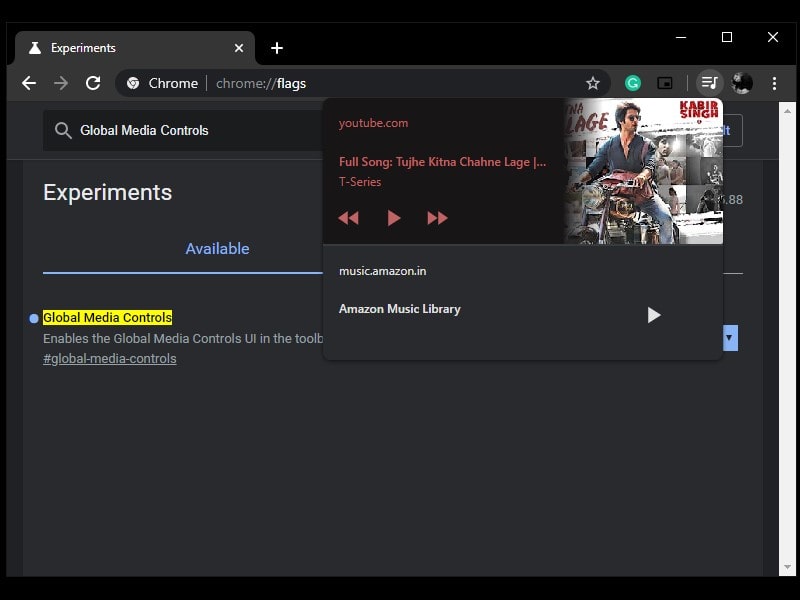Screen dimensions: 800x600
Task: Click youtube.com source label
Action: tap(373, 123)
